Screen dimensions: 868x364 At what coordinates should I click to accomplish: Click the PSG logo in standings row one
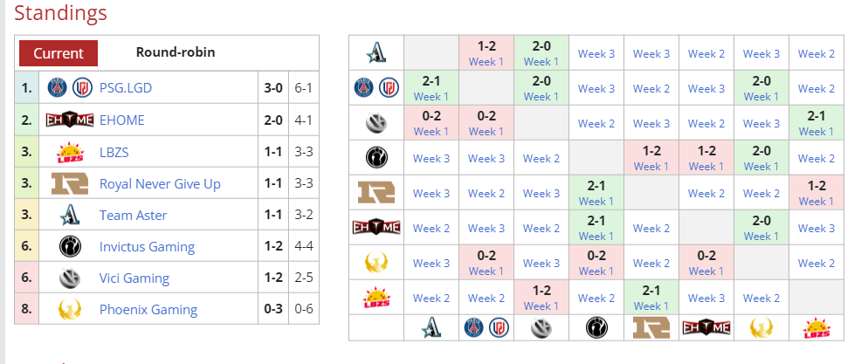pos(58,87)
